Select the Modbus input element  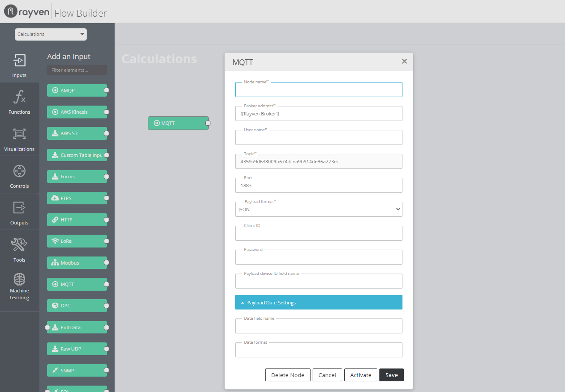(x=77, y=263)
